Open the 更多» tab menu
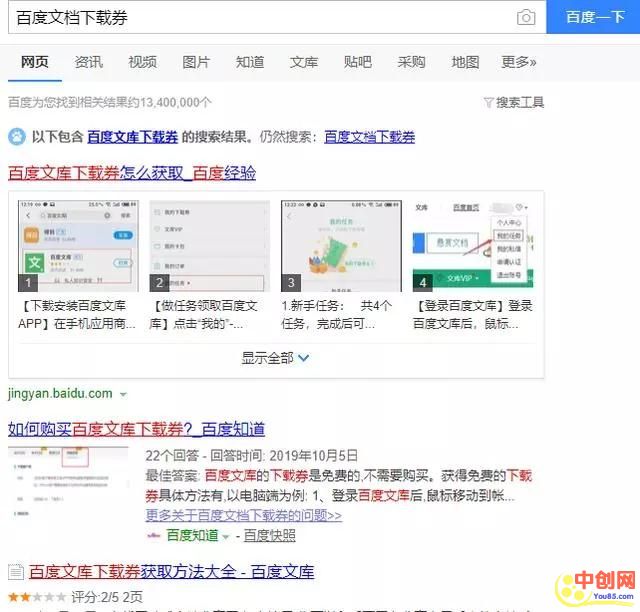The height and width of the screenshot is (612, 640). 518,62
